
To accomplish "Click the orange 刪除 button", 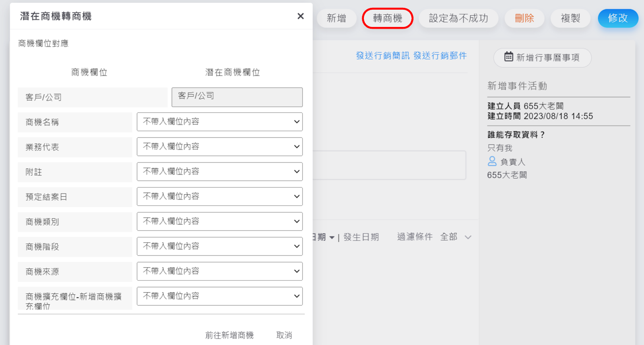I will coord(524,19).
